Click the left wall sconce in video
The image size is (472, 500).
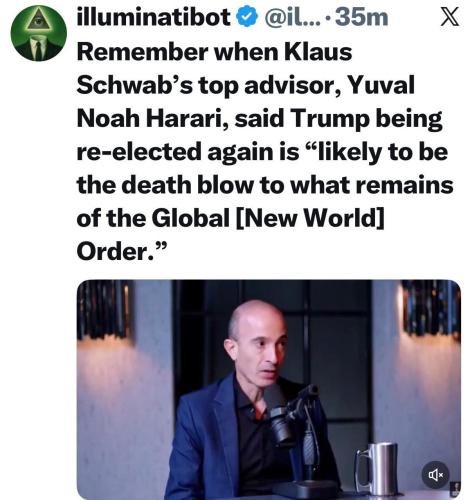coord(104,309)
